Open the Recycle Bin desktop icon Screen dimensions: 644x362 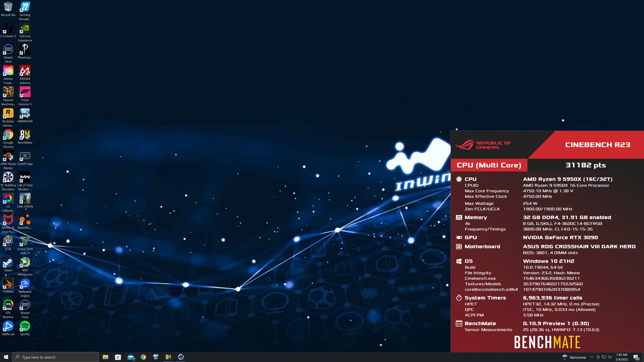(x=8, y=9)
